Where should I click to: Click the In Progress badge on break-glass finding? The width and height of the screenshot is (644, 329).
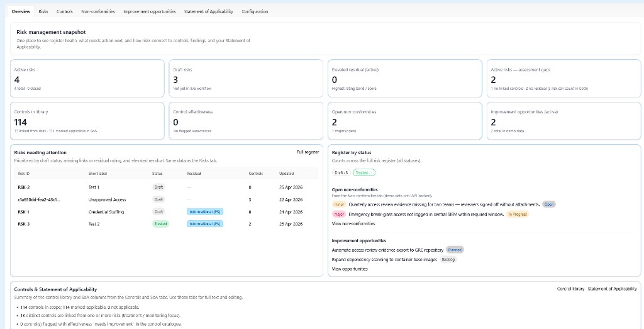coord(517,214)
